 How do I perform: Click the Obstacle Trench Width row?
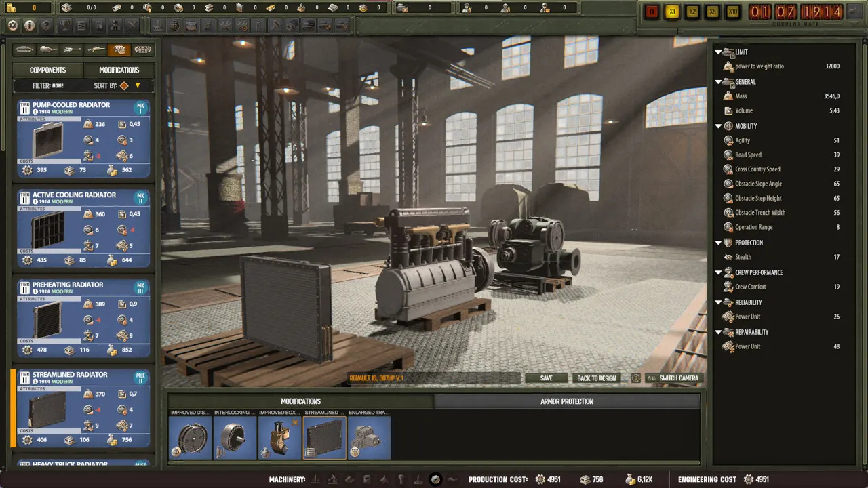782,213
